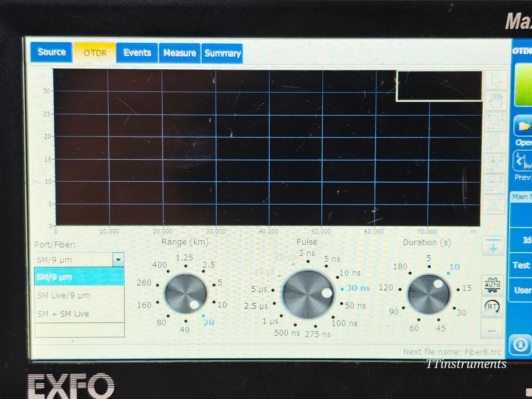This screenshot has height=399, width=532.
Task: Click the Next file name Fiber8.trc text
Action: (452, 352)
